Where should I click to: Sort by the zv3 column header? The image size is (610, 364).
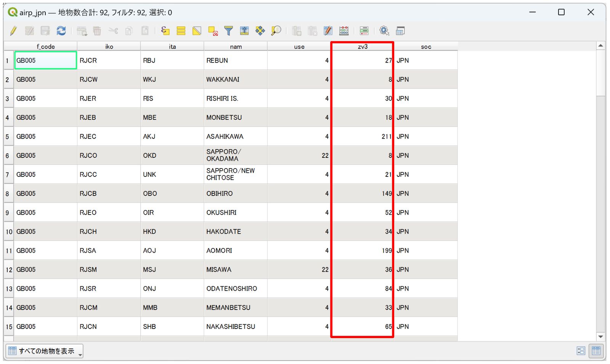point(363,47)
